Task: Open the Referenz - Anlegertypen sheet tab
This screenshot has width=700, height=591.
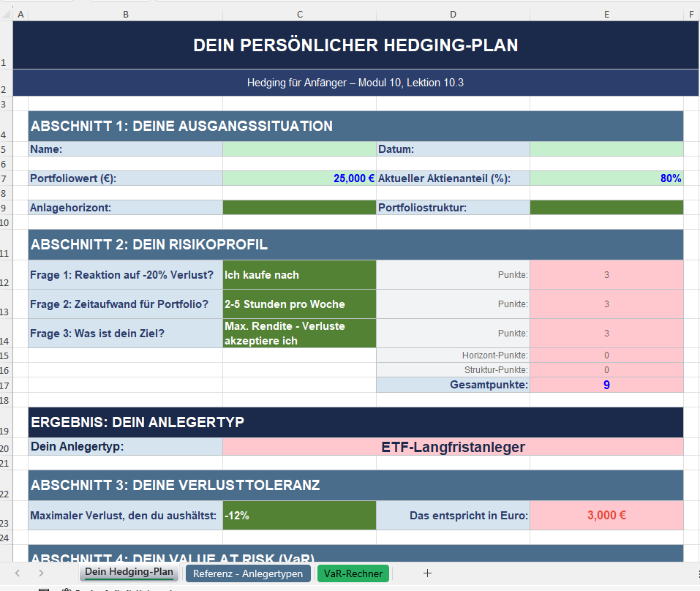Action: point(248,573)
